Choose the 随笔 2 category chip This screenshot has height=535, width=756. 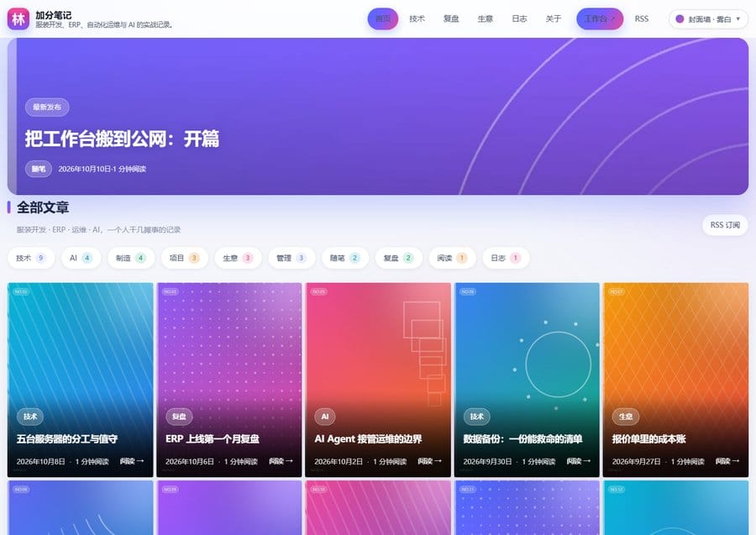(x=345, y=258)
